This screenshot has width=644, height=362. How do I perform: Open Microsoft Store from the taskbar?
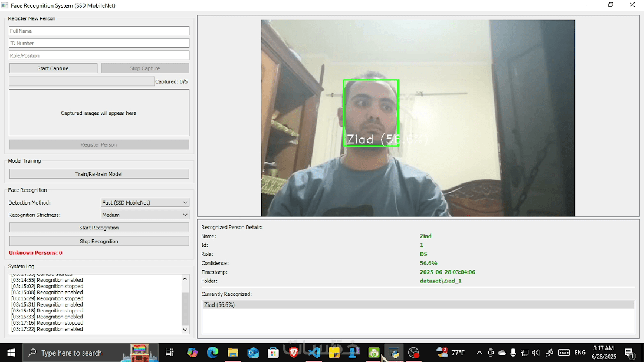273,353
